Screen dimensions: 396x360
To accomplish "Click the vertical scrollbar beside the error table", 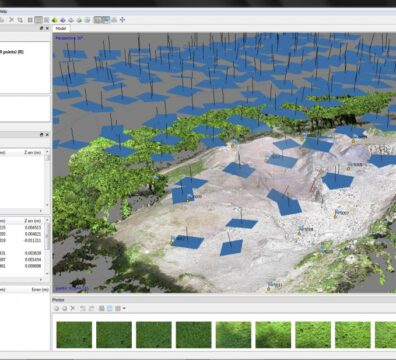I will 47,247.
